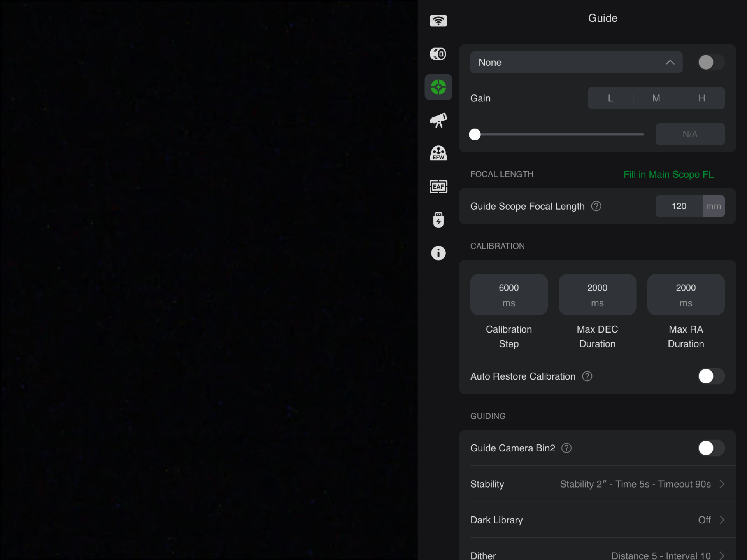Edit the 2000 ms Max RA Duration

click(x=686, y=295)
